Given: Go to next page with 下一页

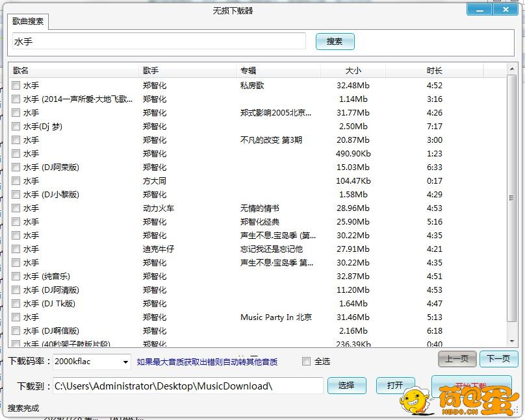Looking at the screenshot, I should coord(498,359).
